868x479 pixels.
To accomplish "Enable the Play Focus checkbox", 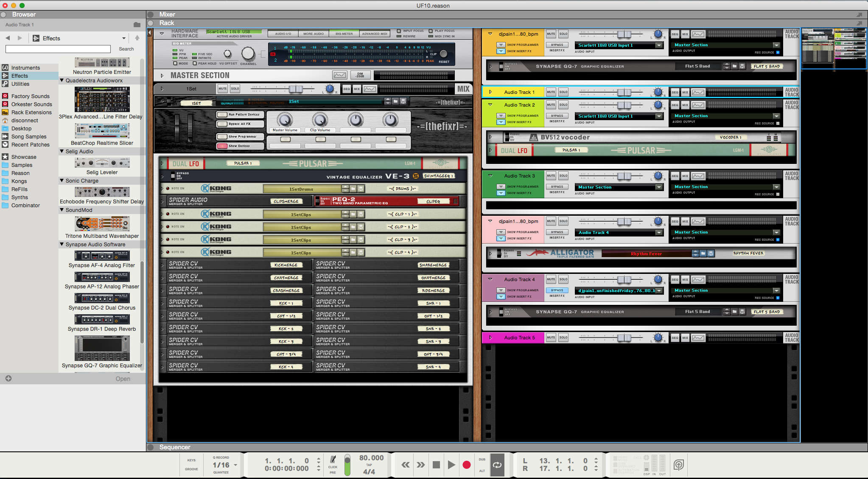I will click(431, 31).
